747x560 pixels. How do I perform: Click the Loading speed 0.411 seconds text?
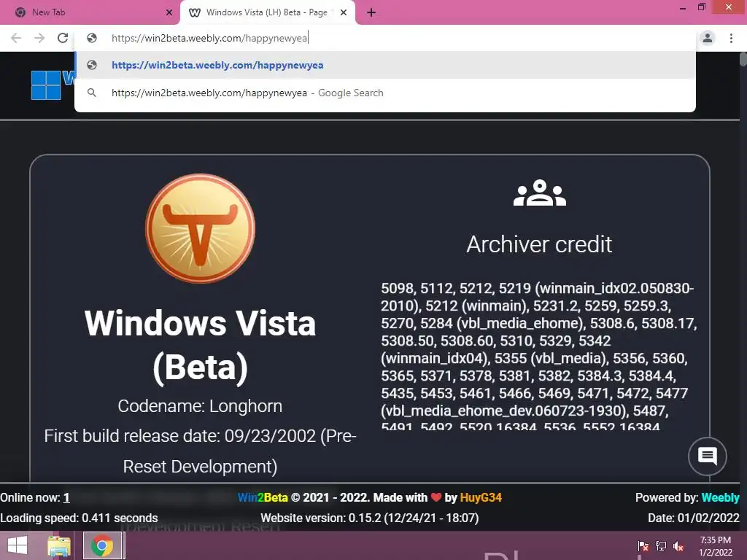tap(79, 518)
